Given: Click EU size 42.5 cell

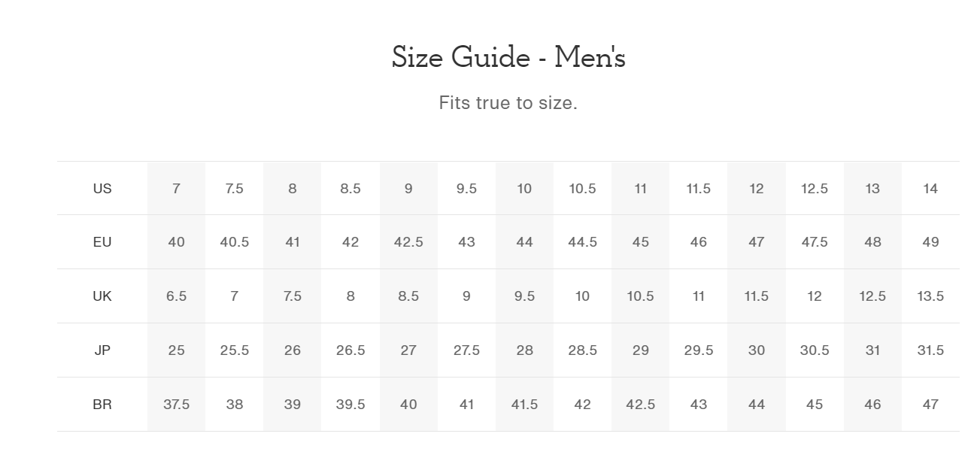Looking at the screenshot, I should (x=408, y=242).
